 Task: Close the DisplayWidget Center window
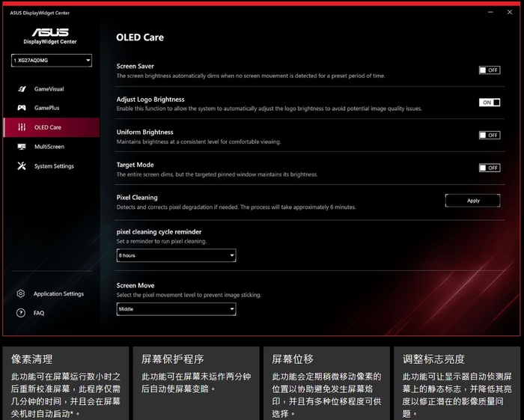coord(510,13)
